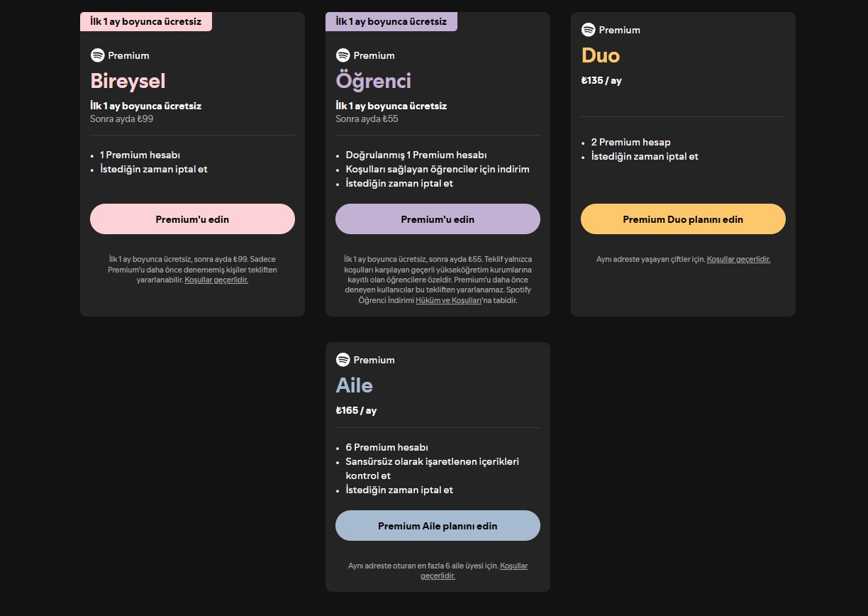Screen dimensions: 868x616
Task: Click the ₺165 / ay Aile price
Action: coord(356,411)
